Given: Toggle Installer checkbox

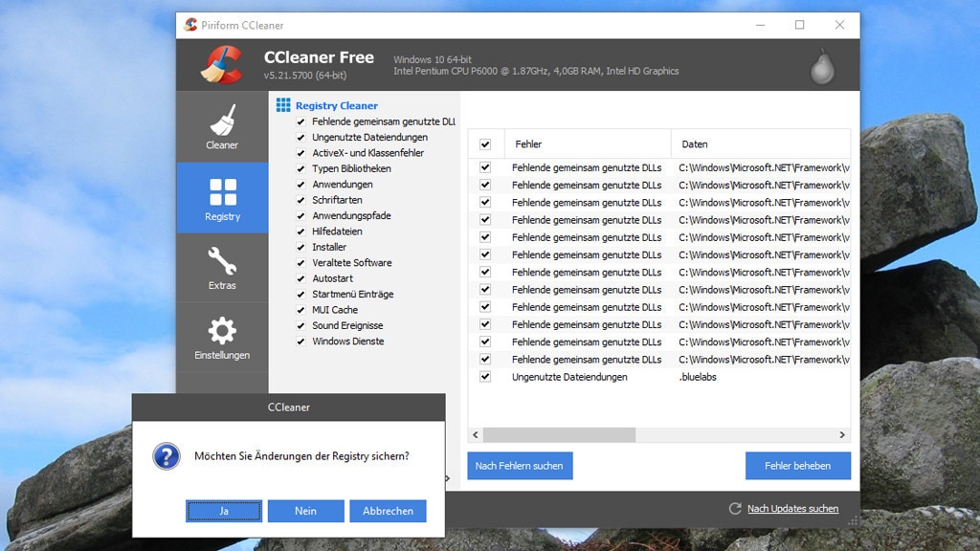Looking at the screenshot, I should click(x=301, y=247).
